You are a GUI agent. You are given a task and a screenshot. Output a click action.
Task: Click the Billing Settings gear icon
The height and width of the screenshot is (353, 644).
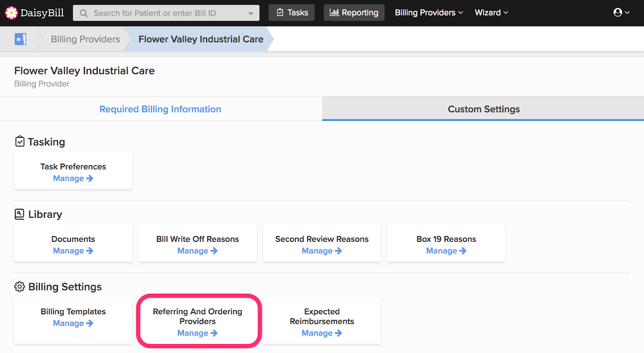tap(19, 287)
